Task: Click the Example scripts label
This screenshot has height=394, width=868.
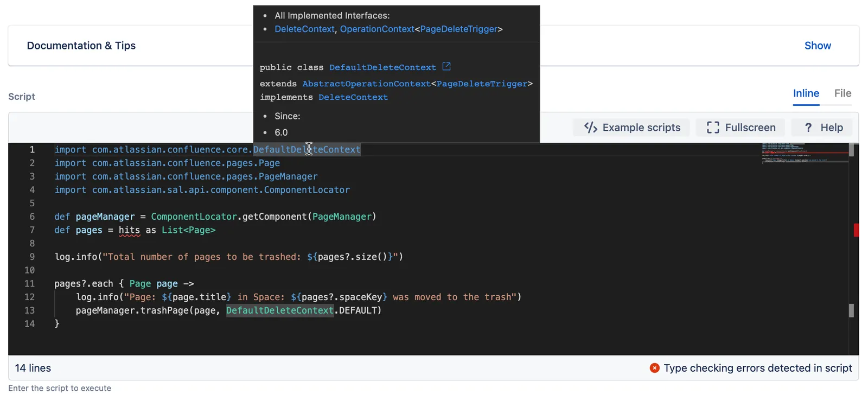Action: point(641,128)
